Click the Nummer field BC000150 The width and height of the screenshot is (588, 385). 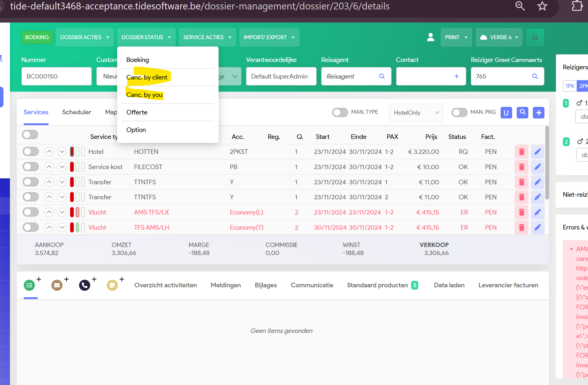[x=56, y=76]
